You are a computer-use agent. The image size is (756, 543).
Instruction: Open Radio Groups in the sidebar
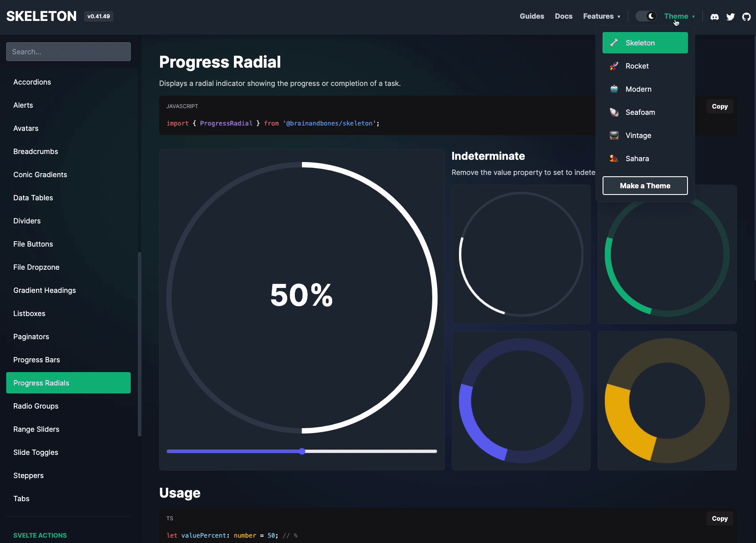(x=68, y=406)
